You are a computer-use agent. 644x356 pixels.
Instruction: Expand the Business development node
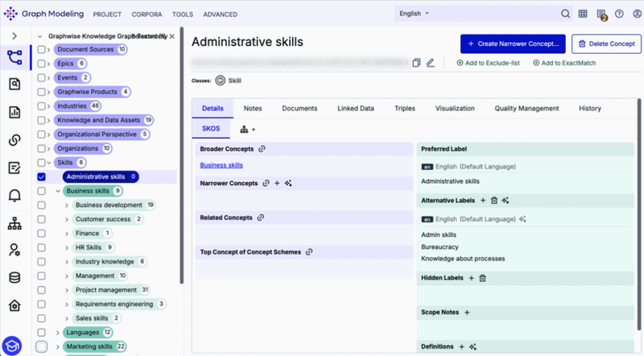(67, 205)
